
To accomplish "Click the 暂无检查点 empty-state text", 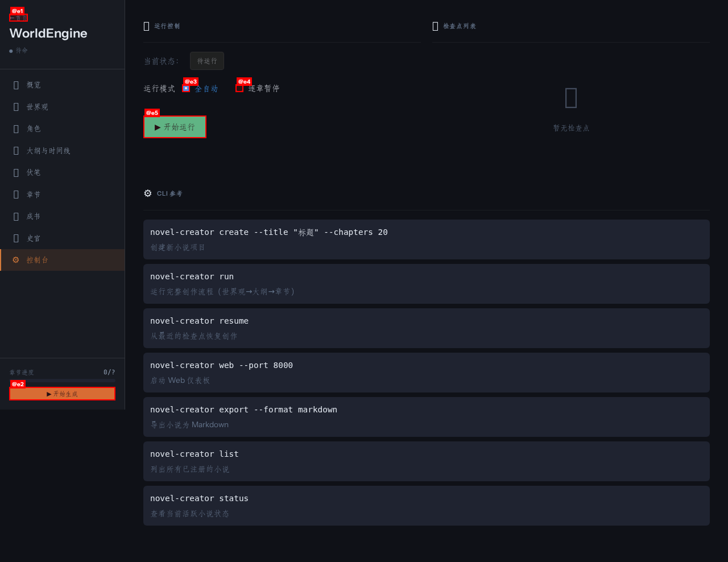I will [x=571, y=129].
